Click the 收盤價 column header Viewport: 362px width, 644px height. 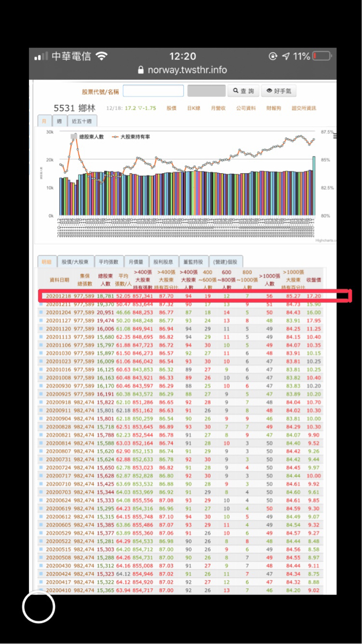tap(314, 279)
